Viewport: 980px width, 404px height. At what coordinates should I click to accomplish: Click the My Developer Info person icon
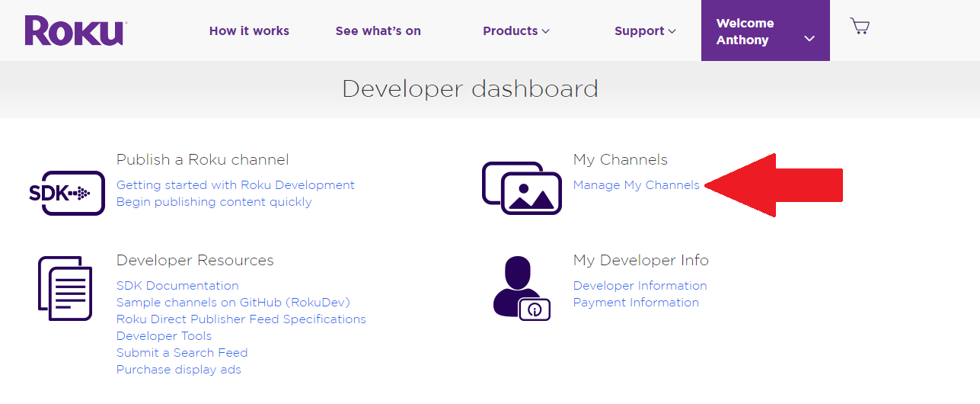pos(522,287)
